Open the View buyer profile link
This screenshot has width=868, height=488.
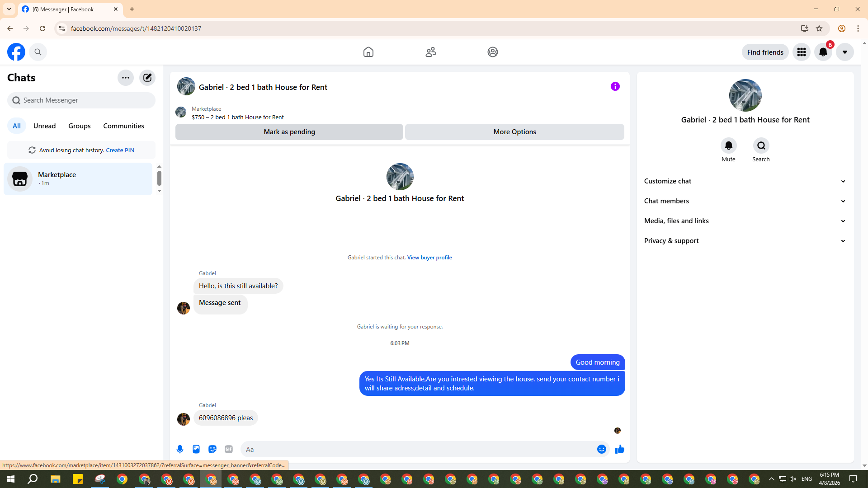[429, 258]
